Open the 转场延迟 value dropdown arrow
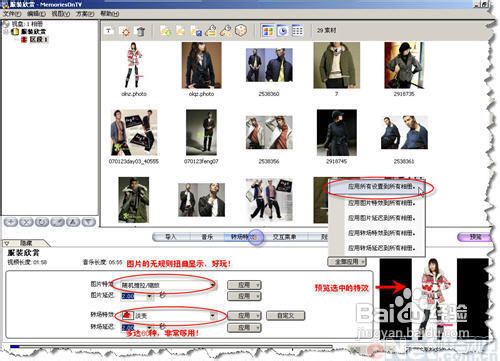Image resolution: width=500 pixels, height=361 pixels. pyautogui.click(x=149, y=327)
